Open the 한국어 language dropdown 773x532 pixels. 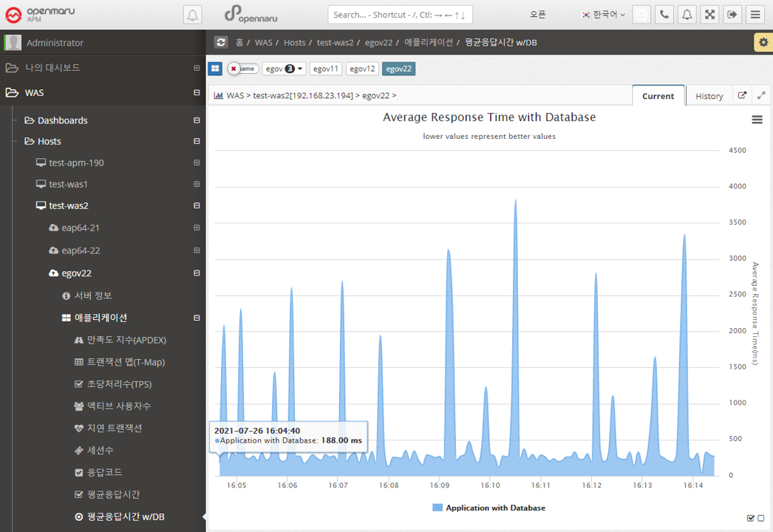tap(604, 14)
